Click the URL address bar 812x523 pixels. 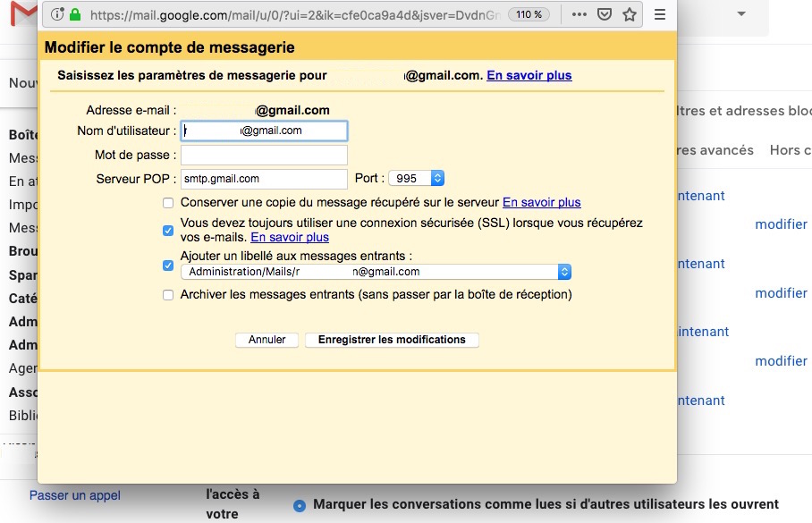[295, 15]
